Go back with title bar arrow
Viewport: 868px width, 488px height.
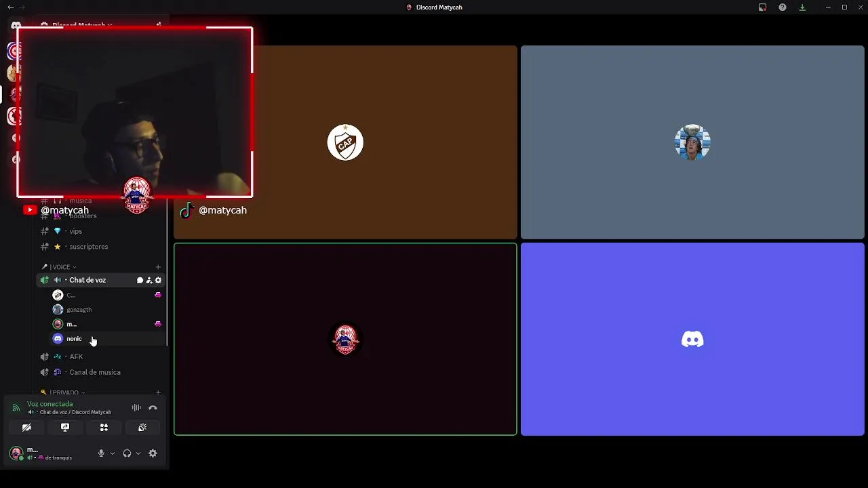coord(10,7)
